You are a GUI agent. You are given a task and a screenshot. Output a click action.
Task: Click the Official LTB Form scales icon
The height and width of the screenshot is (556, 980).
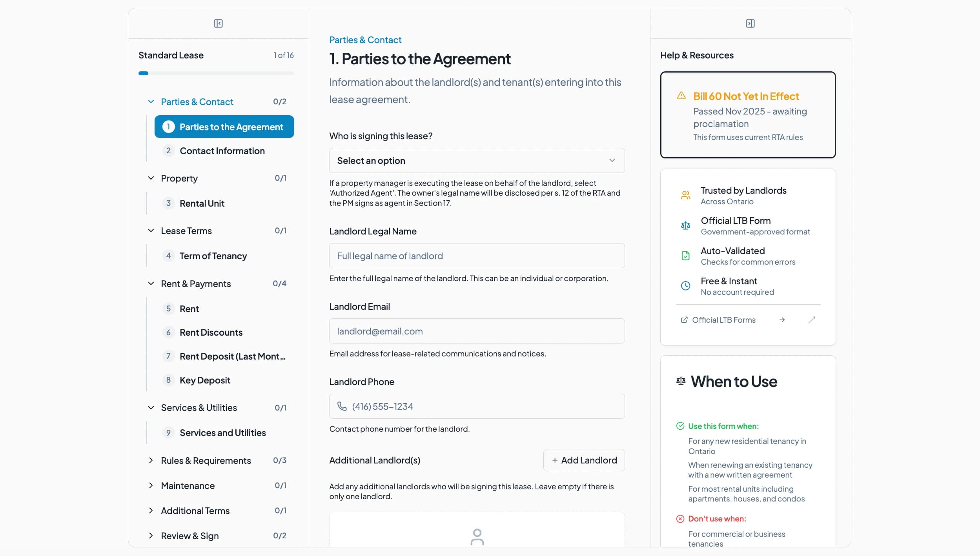[x=685, y=225]
